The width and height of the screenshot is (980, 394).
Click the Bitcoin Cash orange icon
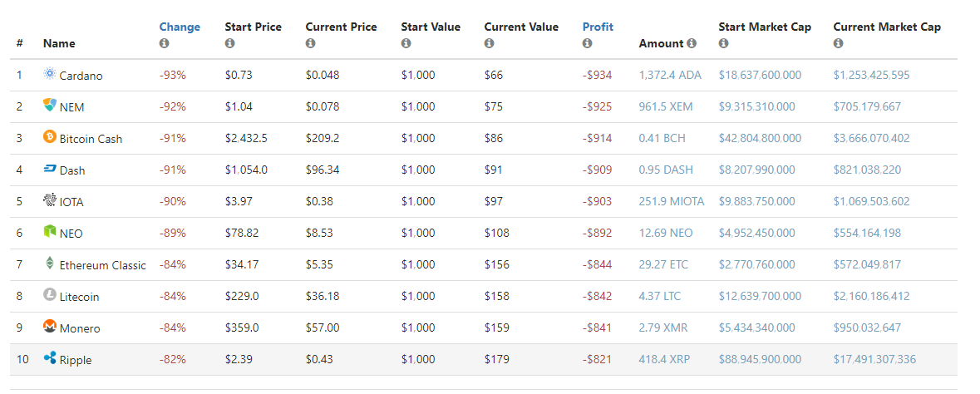point(49,138)
